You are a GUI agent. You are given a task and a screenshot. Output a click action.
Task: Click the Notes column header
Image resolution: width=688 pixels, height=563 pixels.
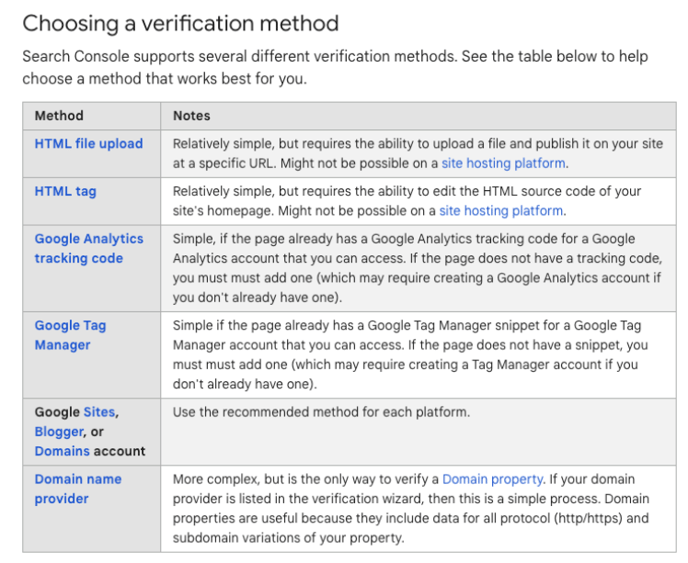point(191,116)
